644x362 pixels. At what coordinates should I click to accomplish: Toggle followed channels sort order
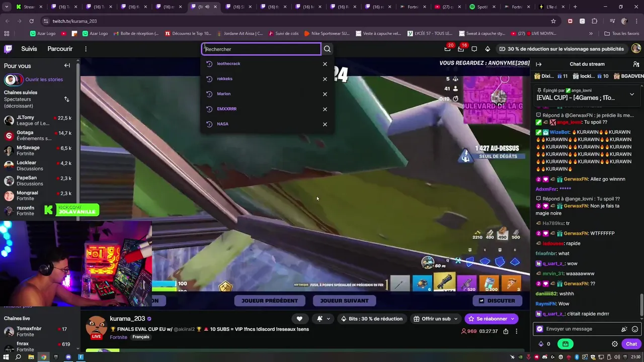click(x=66, y=99)
